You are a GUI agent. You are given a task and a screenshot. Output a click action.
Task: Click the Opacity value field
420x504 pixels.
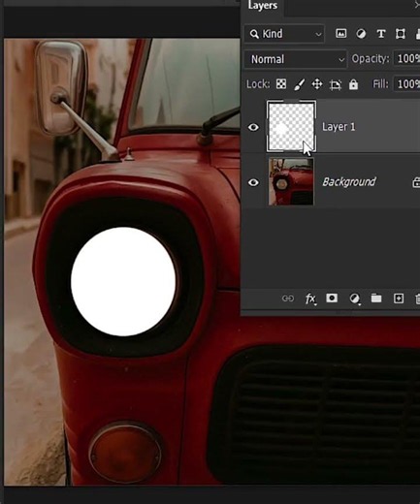(x=406, y=59)
